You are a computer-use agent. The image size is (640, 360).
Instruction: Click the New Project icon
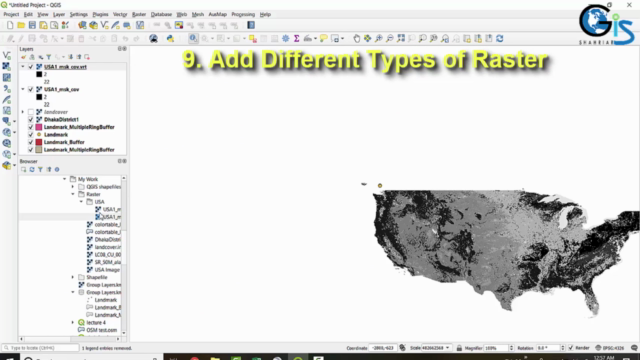(10, 25)
